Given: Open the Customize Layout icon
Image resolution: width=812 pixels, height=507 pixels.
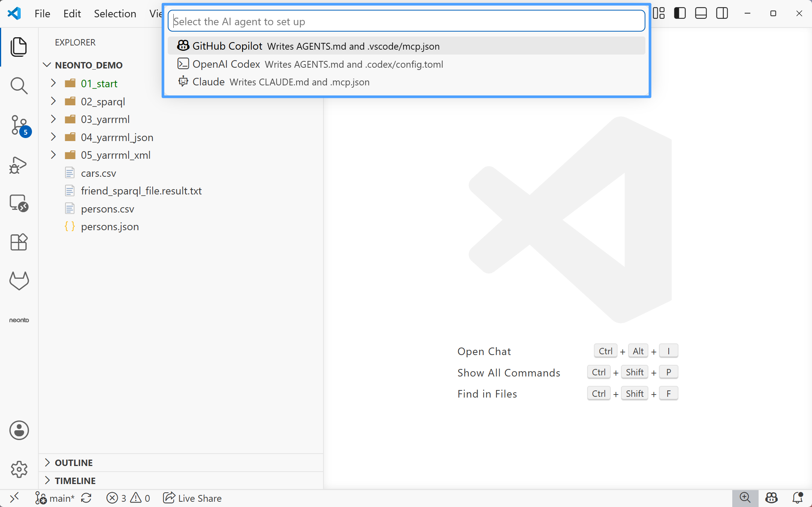Looking at the screenshot, I should click(x=659, y=14).
